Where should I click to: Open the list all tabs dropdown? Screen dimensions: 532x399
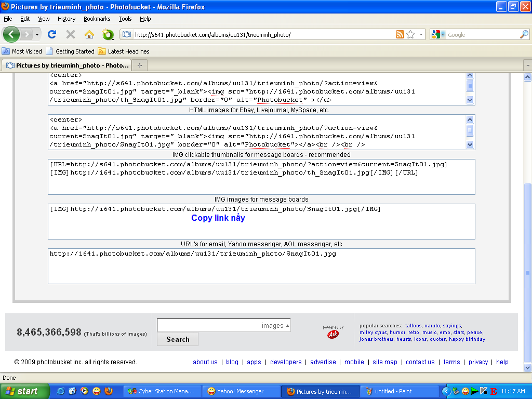[528, 65]
